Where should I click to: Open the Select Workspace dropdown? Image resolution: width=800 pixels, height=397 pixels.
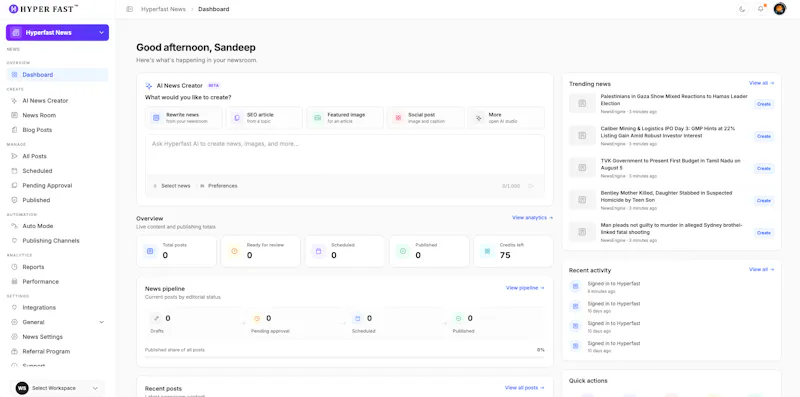[57, 388]
